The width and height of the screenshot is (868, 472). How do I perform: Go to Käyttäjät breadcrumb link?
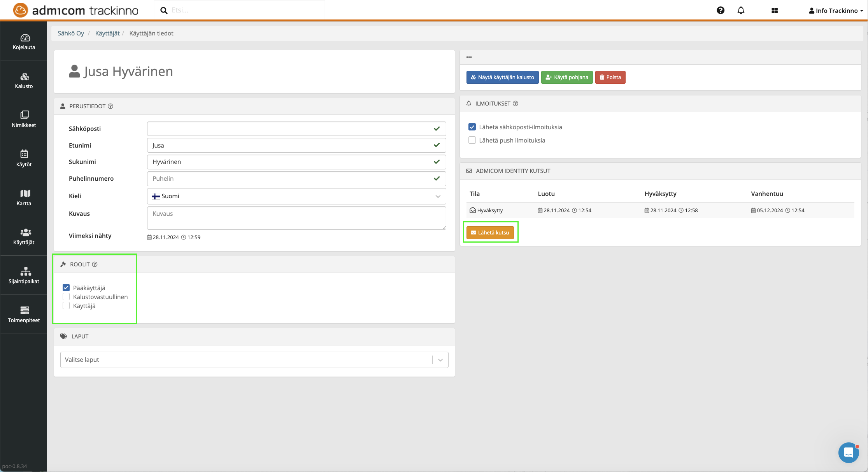(x=107, y=33)
